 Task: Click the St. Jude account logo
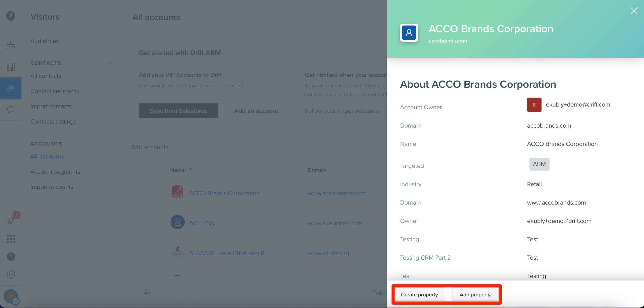click(x=177, y=252)
